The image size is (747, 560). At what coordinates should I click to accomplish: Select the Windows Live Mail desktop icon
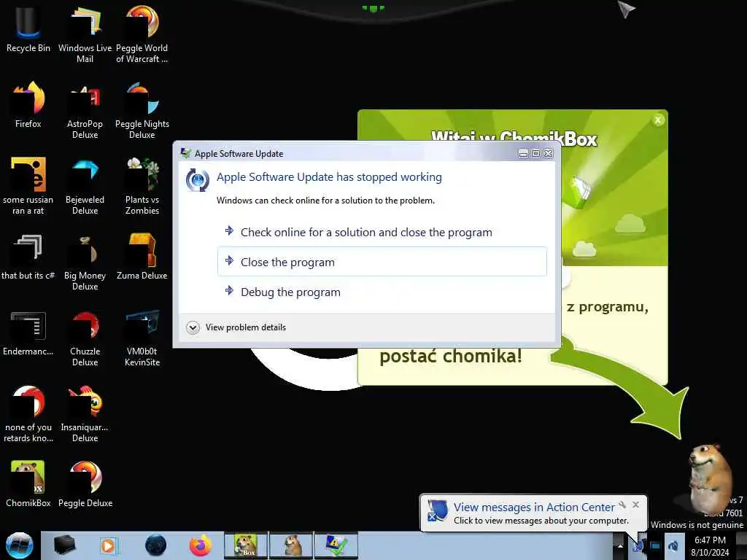coord(85,34)
